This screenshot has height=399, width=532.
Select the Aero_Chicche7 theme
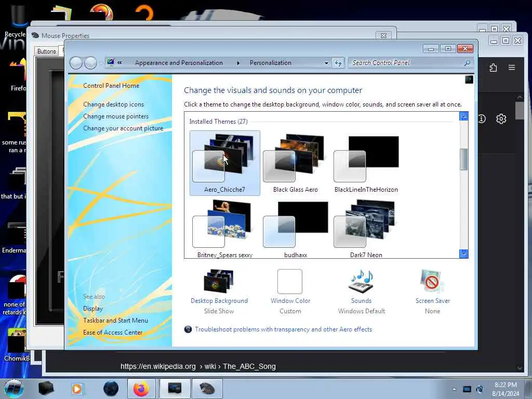point(224,163)
